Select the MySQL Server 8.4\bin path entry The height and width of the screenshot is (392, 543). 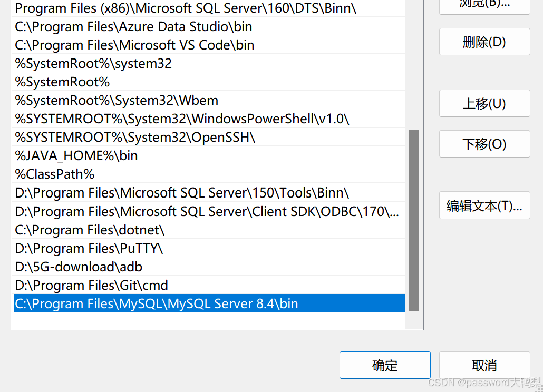coord(209,303)
